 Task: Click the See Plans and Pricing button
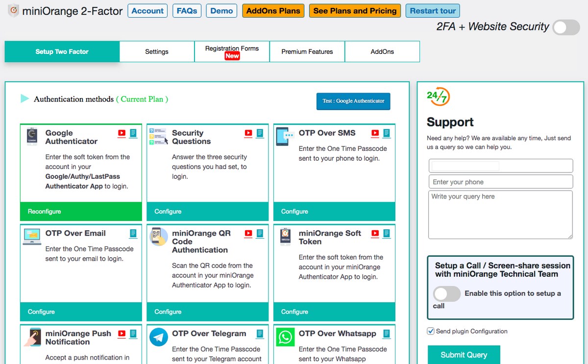355,11
